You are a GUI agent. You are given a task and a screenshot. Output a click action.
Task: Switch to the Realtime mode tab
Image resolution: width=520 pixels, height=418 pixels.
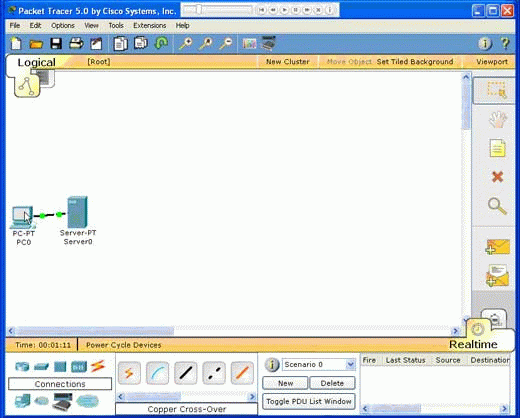click(473, 344)
